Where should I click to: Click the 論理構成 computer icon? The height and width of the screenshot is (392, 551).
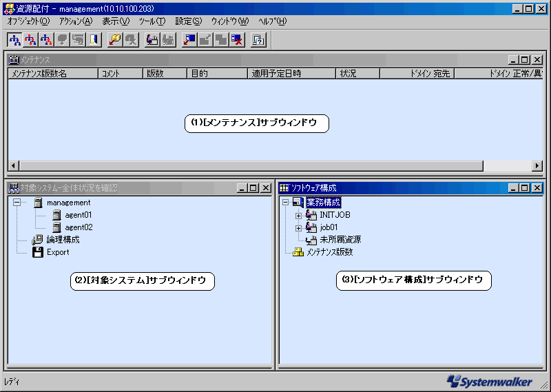pos(38,240)
